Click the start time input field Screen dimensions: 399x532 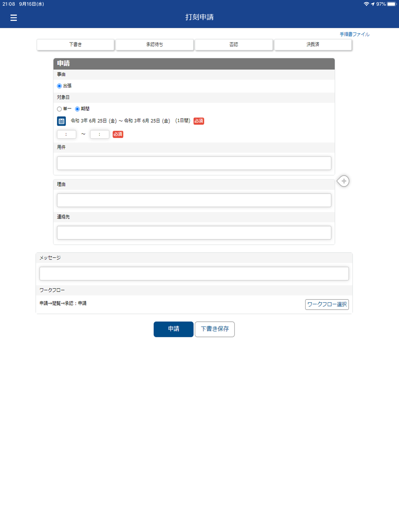[x=66, y=134]
